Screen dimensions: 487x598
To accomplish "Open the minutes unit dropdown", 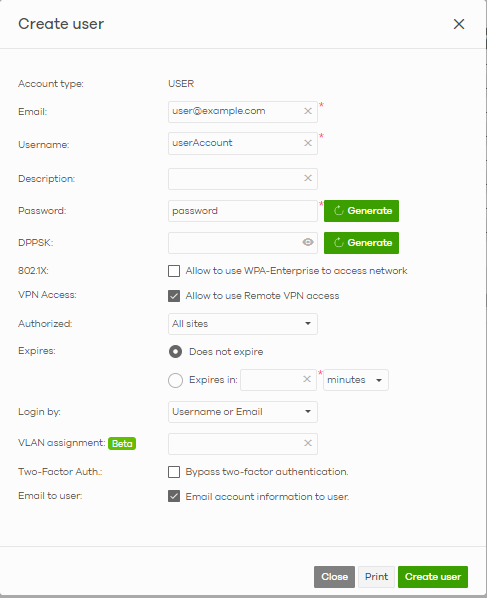I will (356, 380).
